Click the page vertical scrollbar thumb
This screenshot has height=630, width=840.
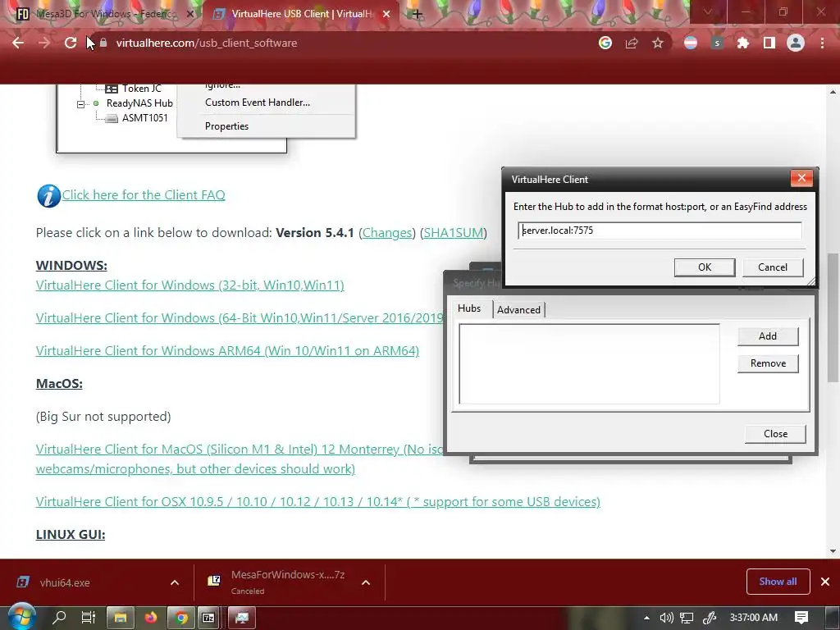click(x=833, y=317)
